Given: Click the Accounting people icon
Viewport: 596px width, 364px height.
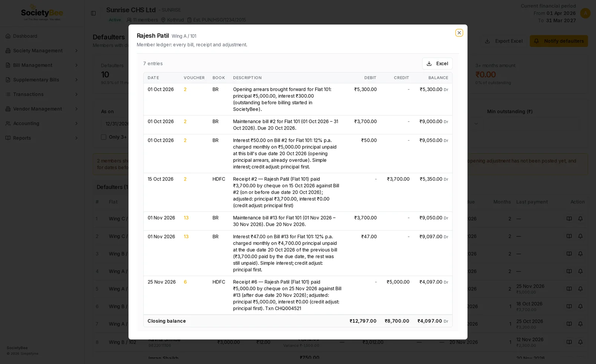Looking at the screenshot, I should click(x=8, y=123).
